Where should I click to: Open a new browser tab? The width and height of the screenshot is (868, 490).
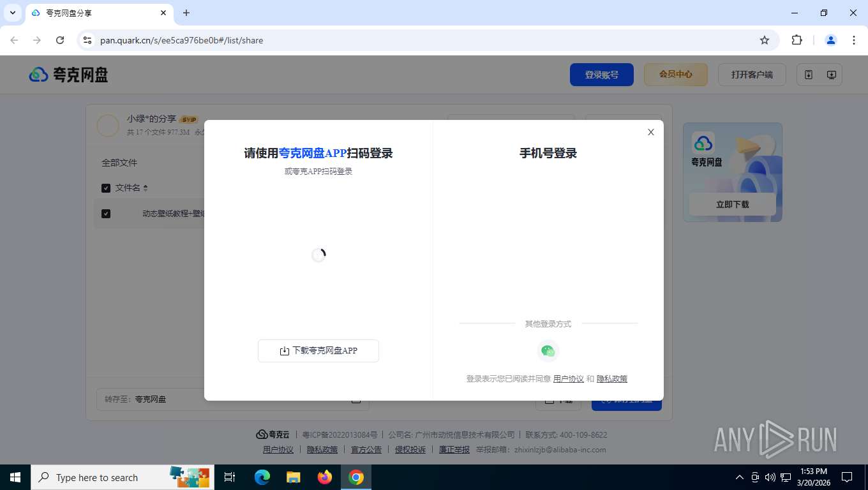tap(186, 13)
